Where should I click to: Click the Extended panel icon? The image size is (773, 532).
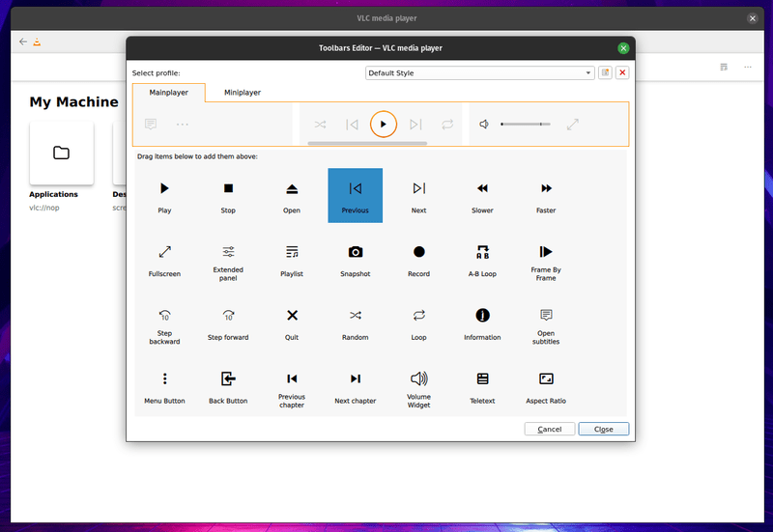pyautogui.click(x=228, y=252)
